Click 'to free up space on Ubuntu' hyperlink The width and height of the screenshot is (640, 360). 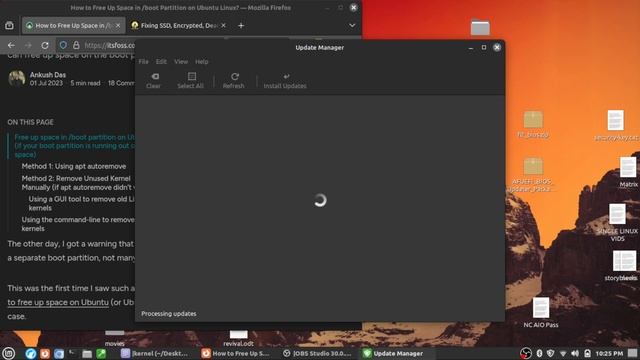click(x=58, y=302)
